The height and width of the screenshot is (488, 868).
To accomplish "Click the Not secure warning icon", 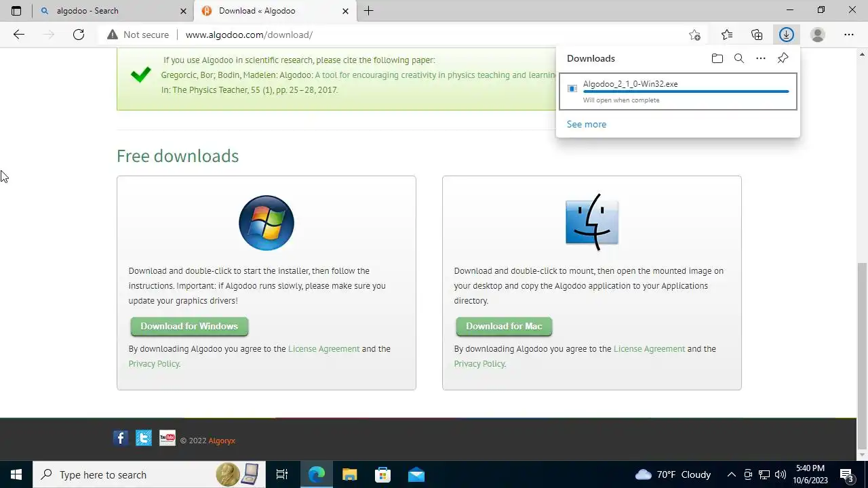I will point(113,35).
